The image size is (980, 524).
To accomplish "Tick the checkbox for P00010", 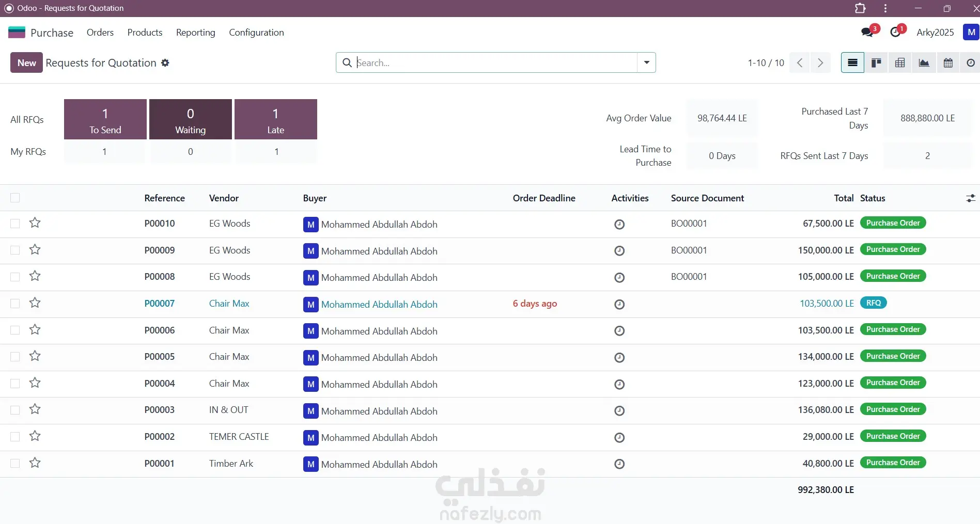I will [x=15, y=224].
